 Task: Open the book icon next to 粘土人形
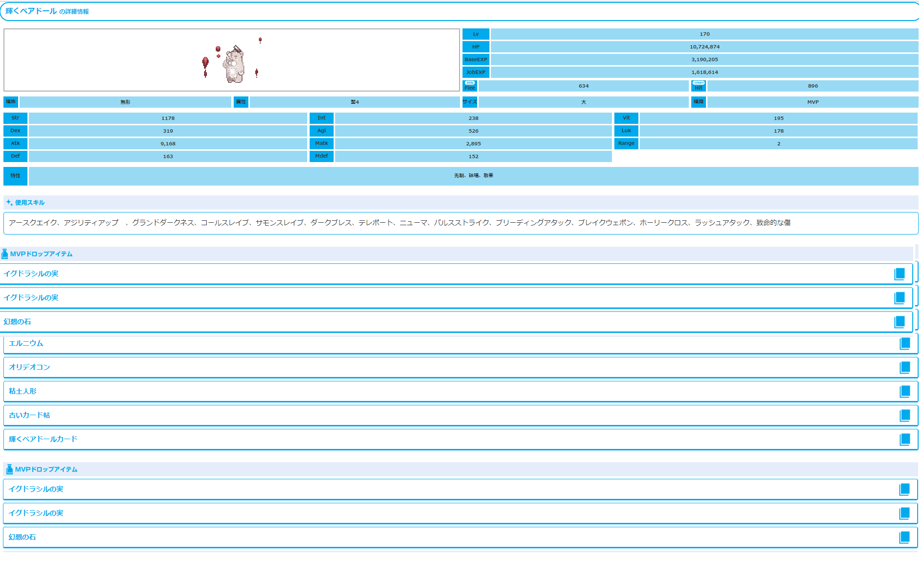coord(904,391)
